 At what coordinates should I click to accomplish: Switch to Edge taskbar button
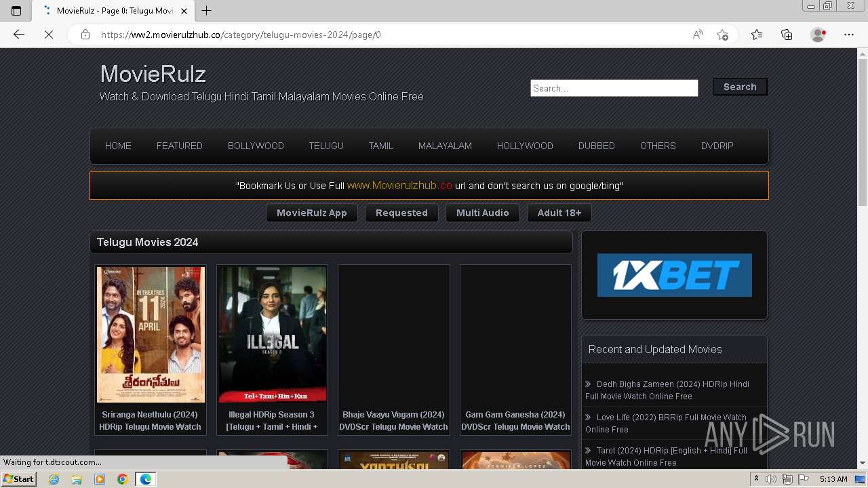[146, 479]
